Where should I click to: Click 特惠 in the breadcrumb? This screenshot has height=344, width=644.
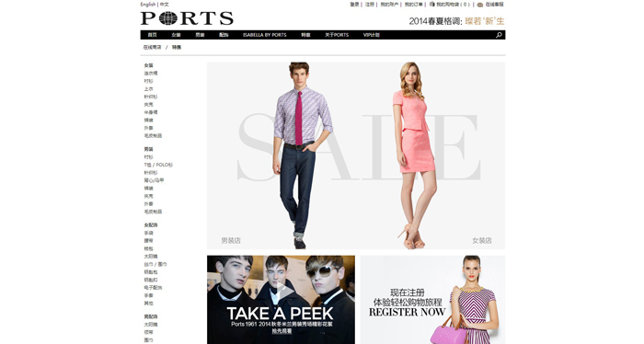[x=177, y=47]
